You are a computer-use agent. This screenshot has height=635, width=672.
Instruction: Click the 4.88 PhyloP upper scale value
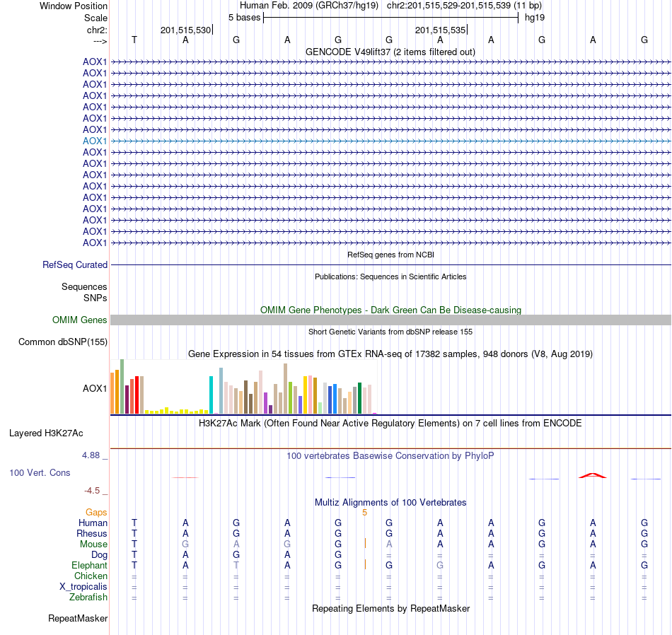tap(91, 455)
